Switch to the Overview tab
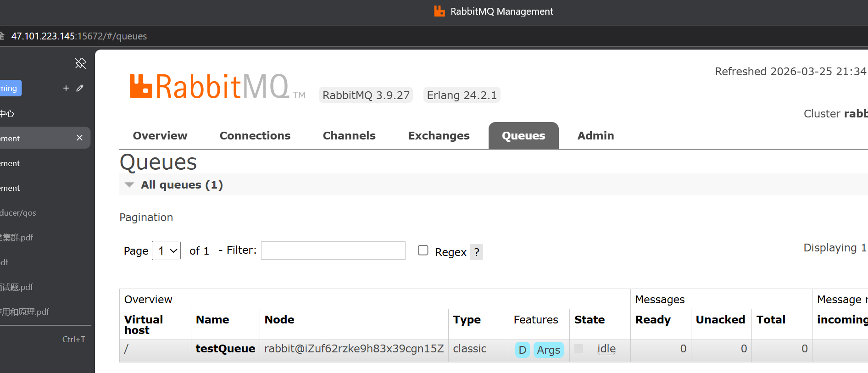This screenshot has width=868, height=373. click(x=160, y=136)
